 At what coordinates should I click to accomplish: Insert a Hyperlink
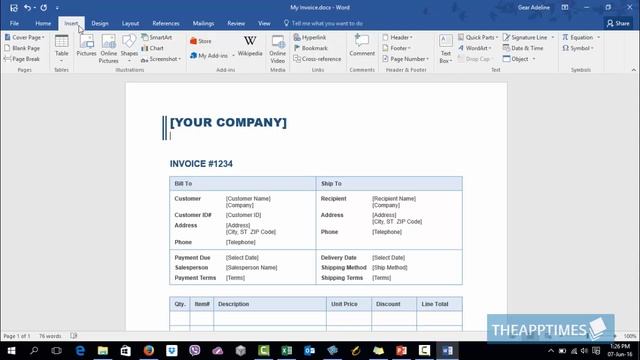[310, 37]
